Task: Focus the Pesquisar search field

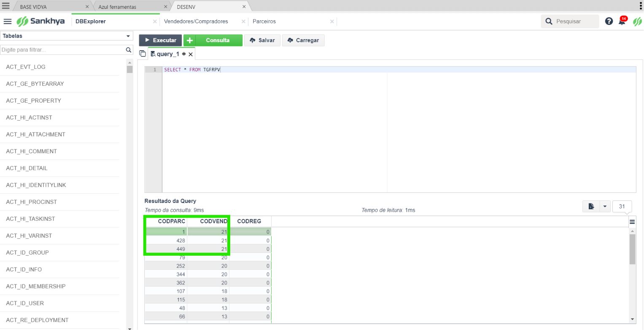Action: coord(570,21)
